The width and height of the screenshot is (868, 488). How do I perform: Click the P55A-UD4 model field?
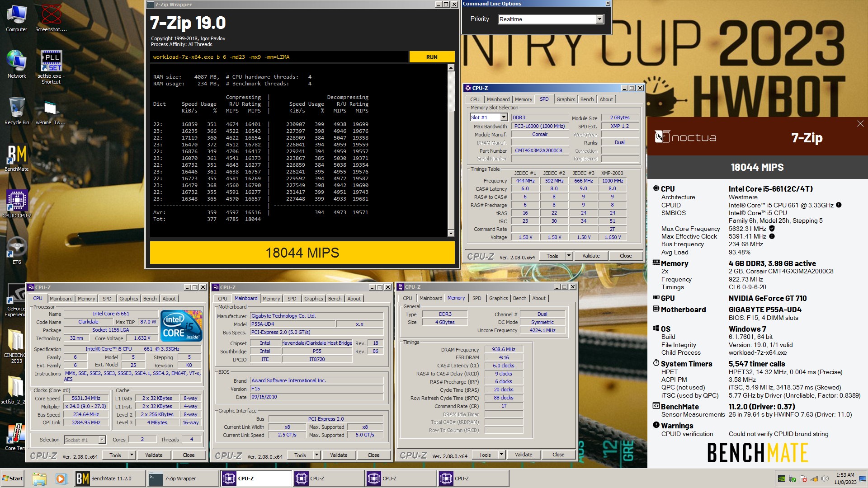pos(292,324)
